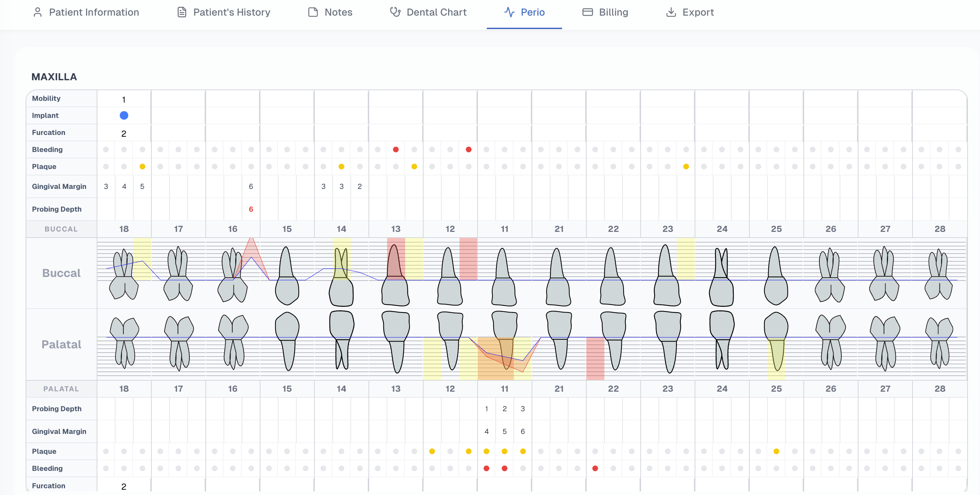Click the Perio pulse icon
980x495 pixels.
click(509, 12)
